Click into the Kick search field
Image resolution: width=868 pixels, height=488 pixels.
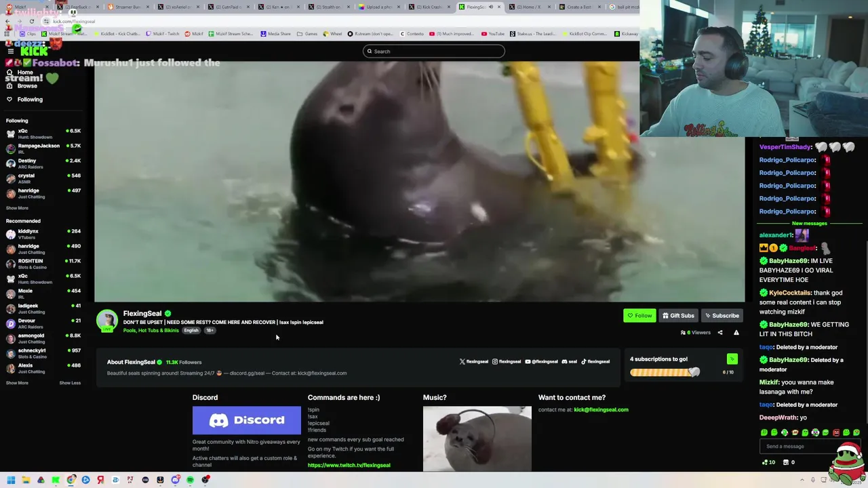pyautogui.click(x=434, y=52)
